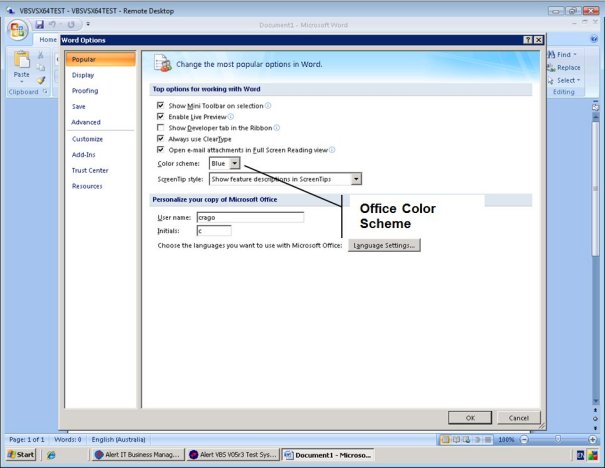Click Replace in the Editing group
This screenshot has width=605, height=468.
pos(564,68)
